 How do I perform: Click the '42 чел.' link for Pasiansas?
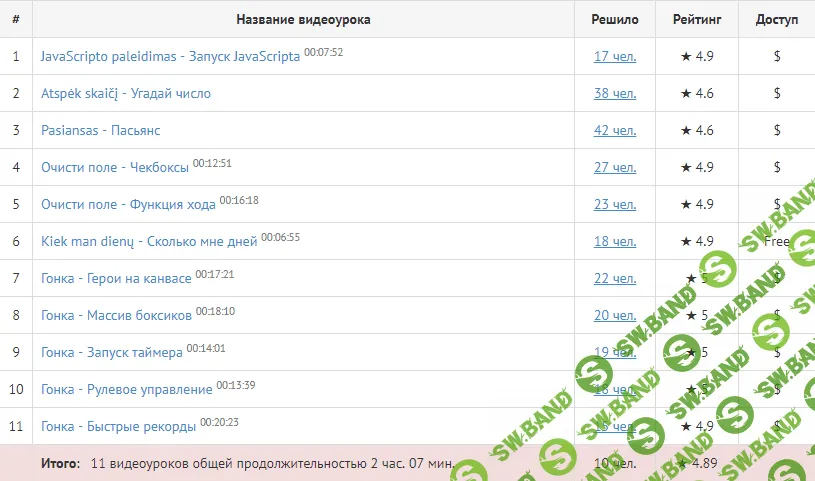point(614,131)
